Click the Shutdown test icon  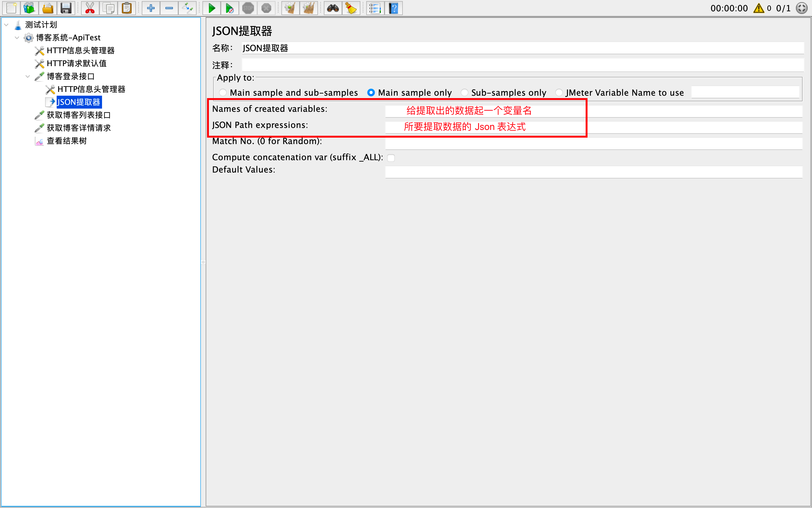pyautogui.click(x=266, y=8)
